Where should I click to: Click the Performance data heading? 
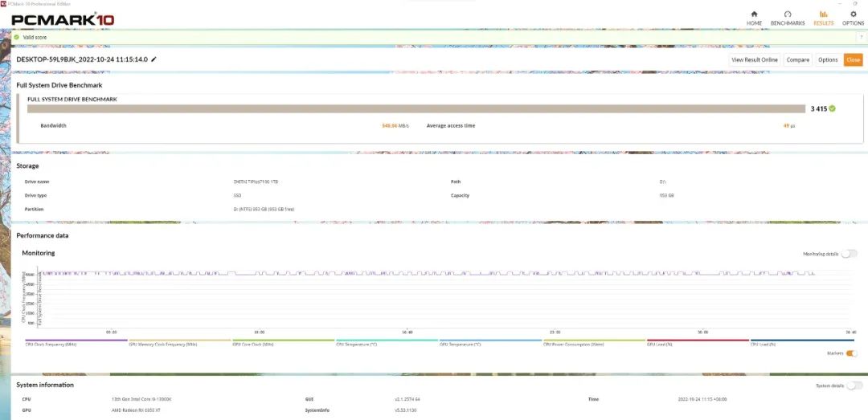(x=43, y=235)
